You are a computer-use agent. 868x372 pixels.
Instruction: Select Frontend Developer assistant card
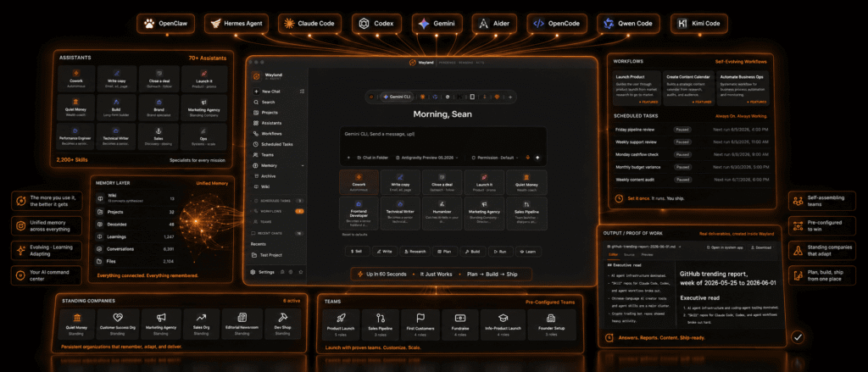[x=359, y=214]
